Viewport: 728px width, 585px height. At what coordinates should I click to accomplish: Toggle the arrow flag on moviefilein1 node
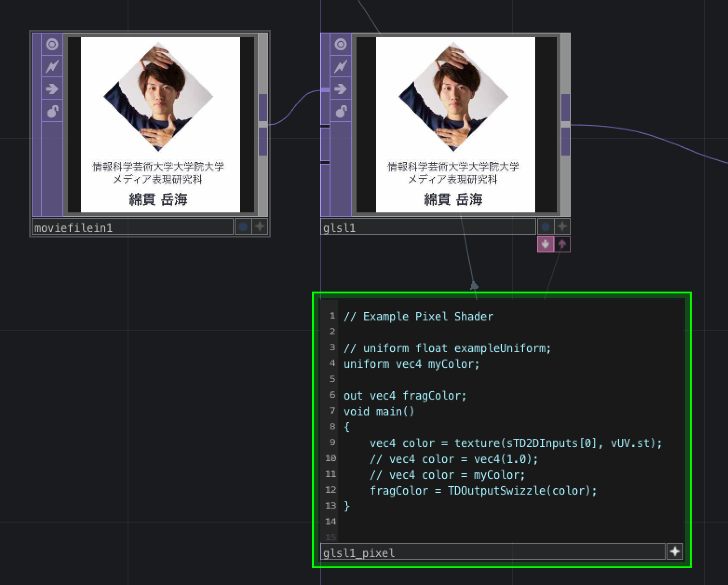click(x=52, y=89)
